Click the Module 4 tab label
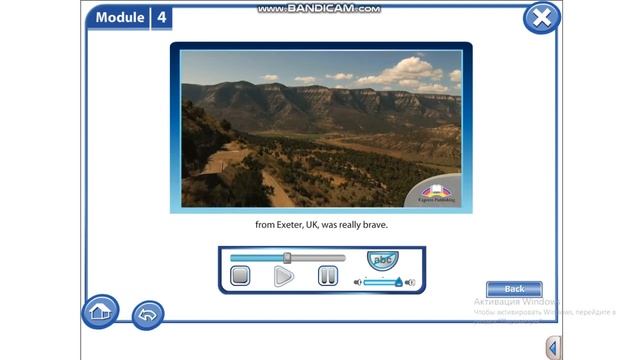 pos(129,17)
